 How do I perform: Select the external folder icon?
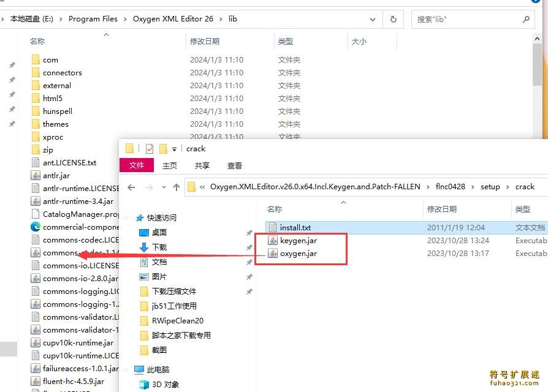pos(36,86)
